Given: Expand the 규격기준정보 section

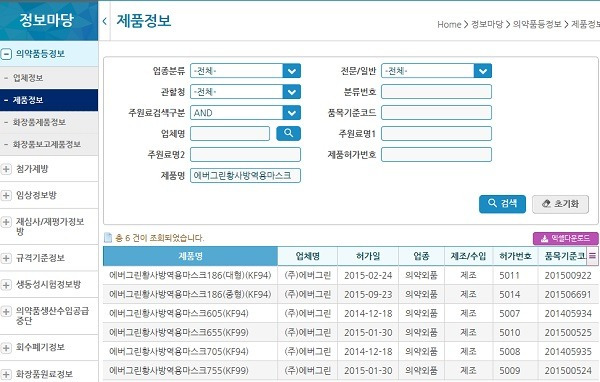Looking at the screenshot, I should click(x=49, y=258).
